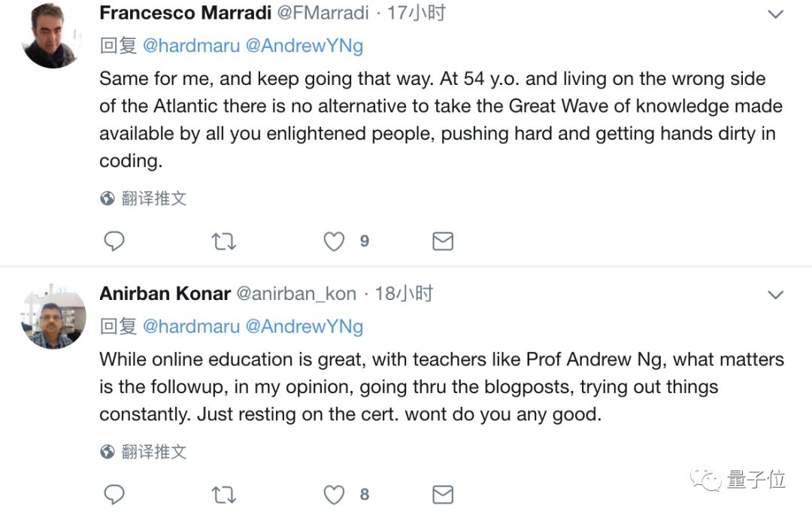Click 翻译推文 under Francesco's tweet
812x515 pixels.
(x=153, y=198)
